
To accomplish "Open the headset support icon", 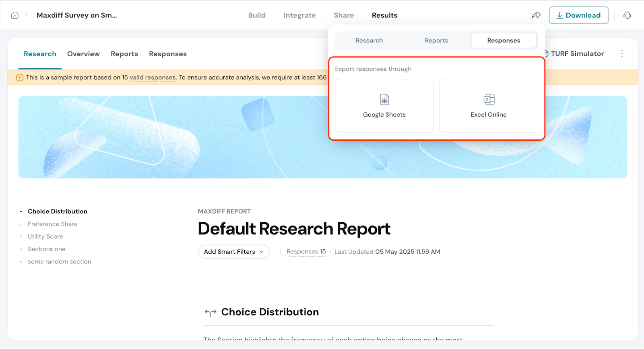I will coord(627,15).
